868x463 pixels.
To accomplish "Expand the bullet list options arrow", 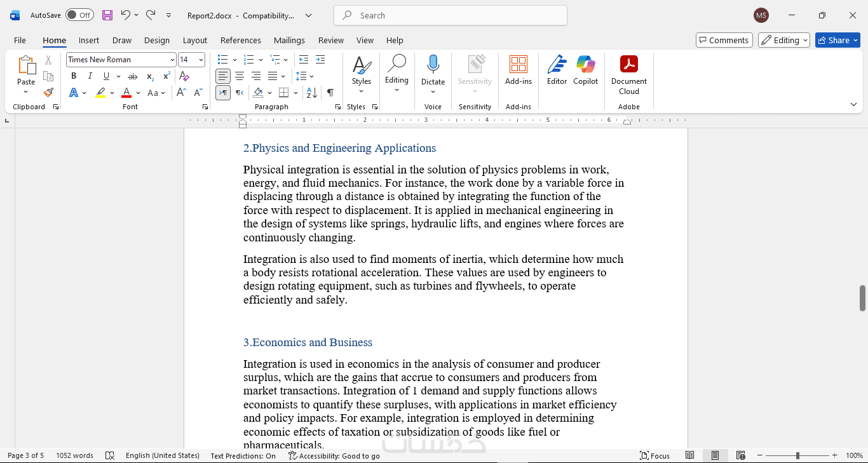I will click(x=234, y=60).
